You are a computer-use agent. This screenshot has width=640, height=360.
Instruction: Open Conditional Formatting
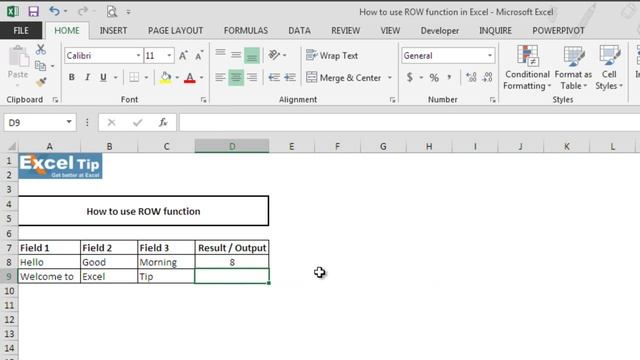(527, 68)
